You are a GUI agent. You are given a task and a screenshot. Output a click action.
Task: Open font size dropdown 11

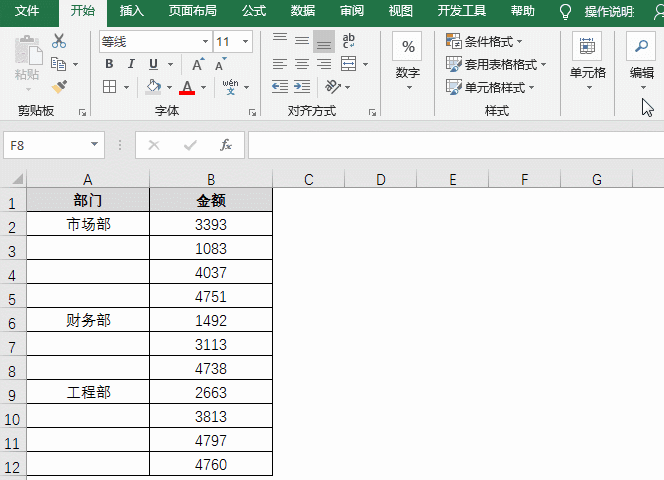click(246, 42)
